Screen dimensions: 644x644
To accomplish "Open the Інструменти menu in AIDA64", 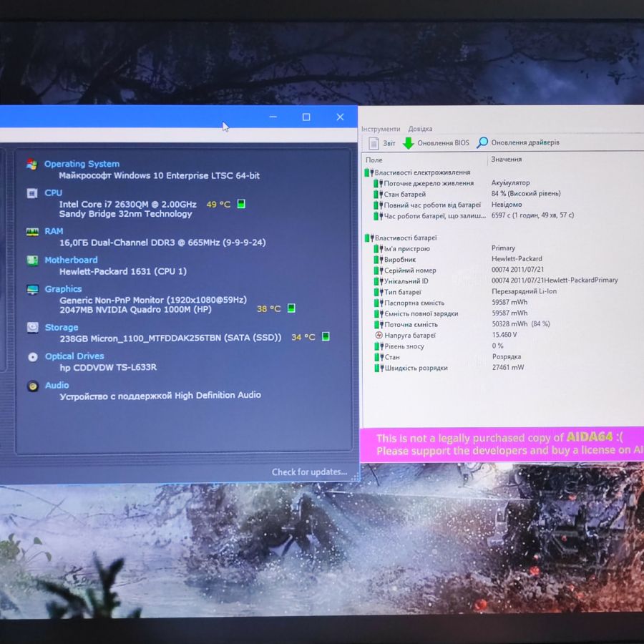I will [381, 129].
